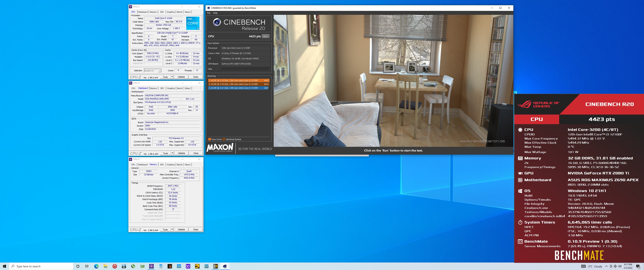The width and height of the screenshot is (644, 270).
Task: Click Tools button in Memory tab window
Action: [165, 229]
